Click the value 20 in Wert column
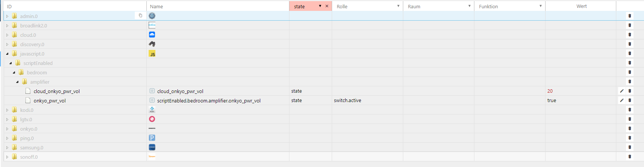The image size is (644, 167). point(550,91)
